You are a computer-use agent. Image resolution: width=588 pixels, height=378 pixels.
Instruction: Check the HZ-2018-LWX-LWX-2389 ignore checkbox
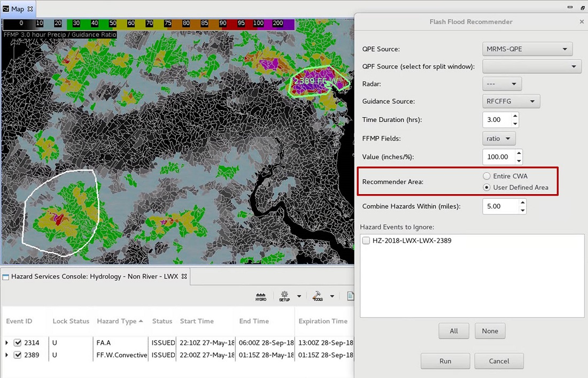(366, 241)
